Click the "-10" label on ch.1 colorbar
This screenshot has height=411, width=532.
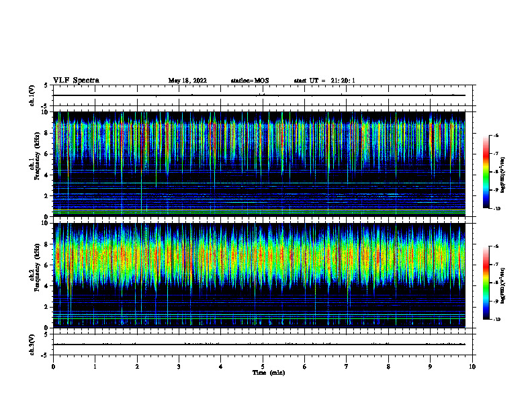pyautogui.click(x=496, y=209)
